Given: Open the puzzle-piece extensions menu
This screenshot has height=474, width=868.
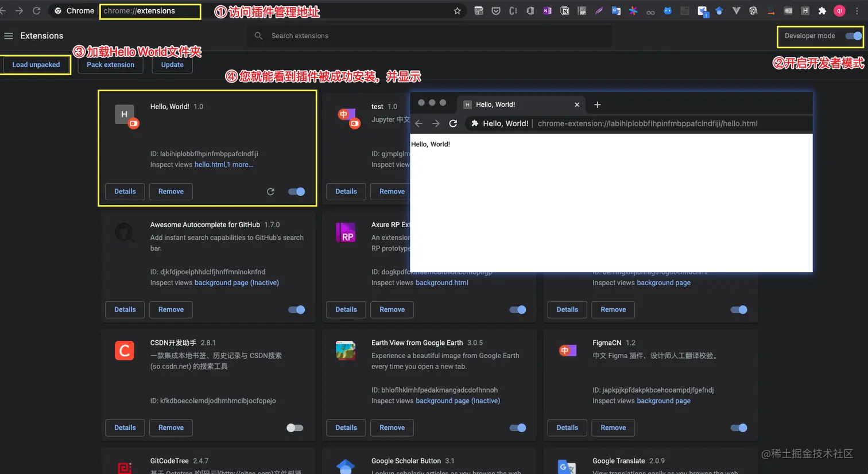Looking at the screenshot, I should 822,11.
